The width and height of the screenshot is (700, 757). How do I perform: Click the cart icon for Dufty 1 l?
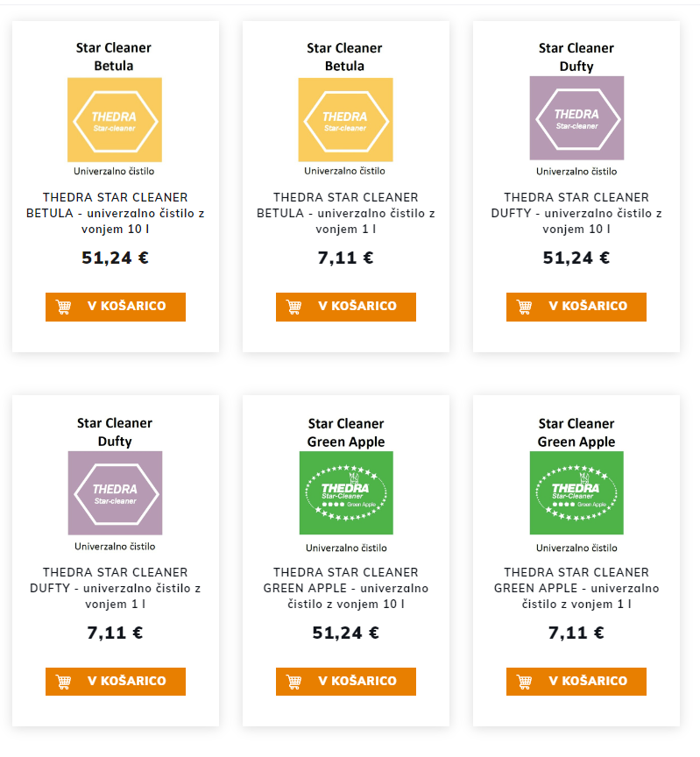point(64,682)
